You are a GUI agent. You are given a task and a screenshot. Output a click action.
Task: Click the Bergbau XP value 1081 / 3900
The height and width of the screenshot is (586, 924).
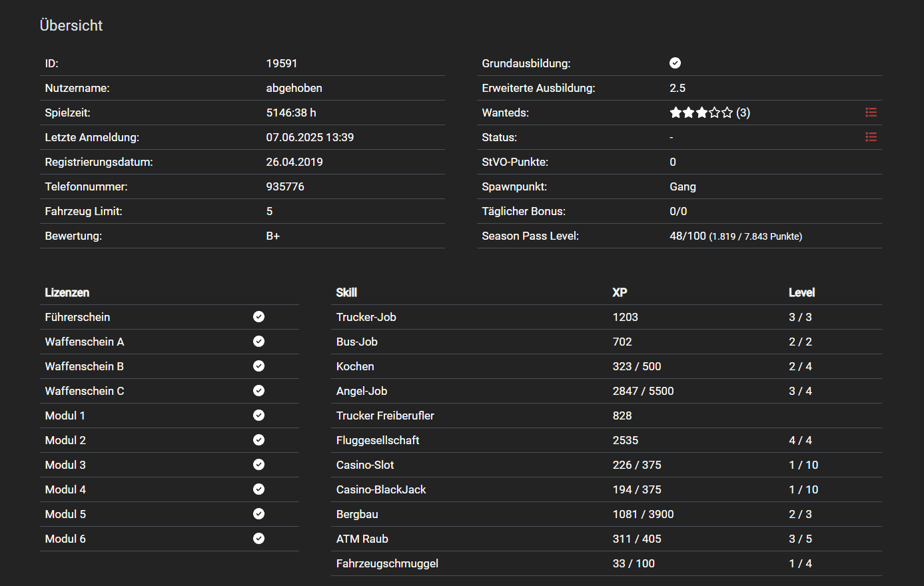pyautogui.click(x=644, y=514)
